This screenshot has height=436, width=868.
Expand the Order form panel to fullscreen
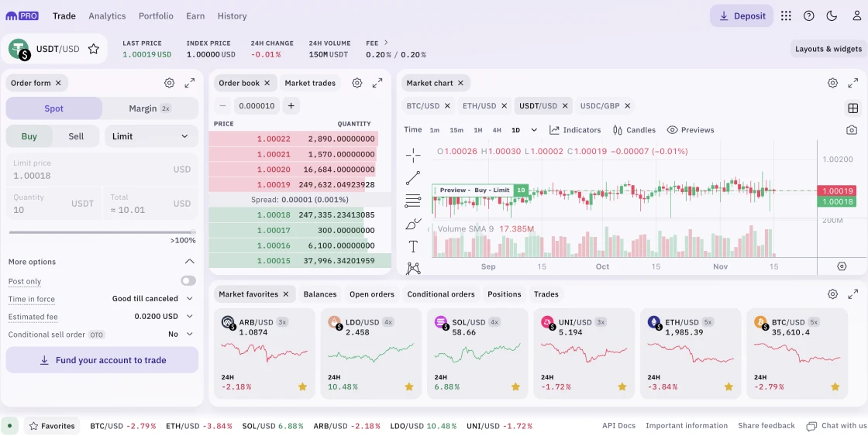(x=189, y=83)
